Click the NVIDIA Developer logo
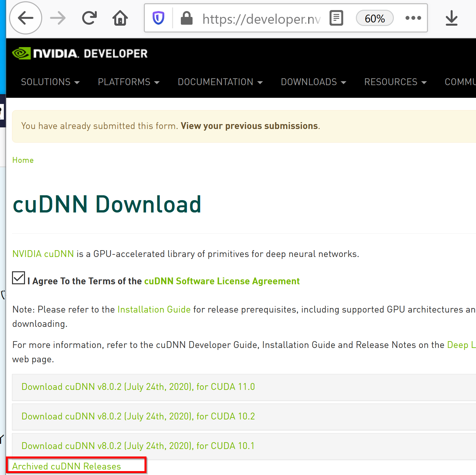This screenshot has width=476, height=475. pos(80,53)
